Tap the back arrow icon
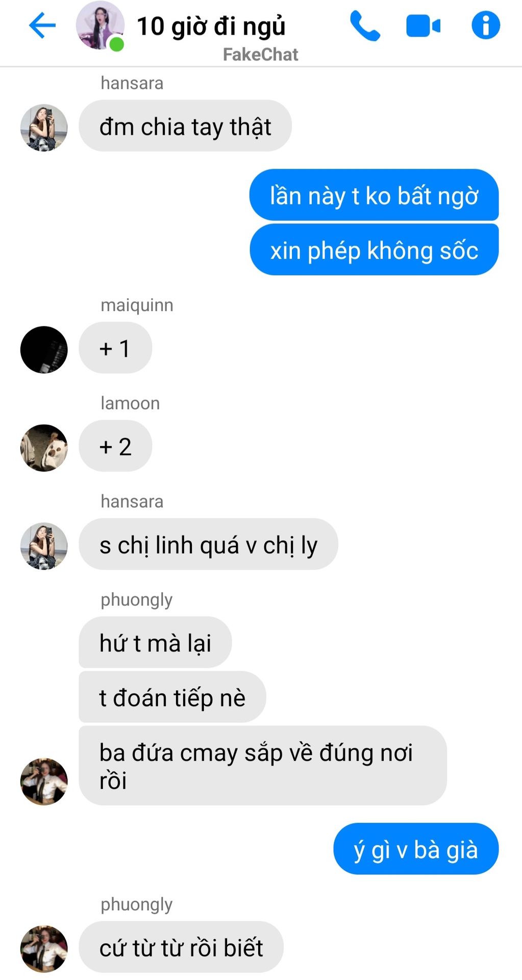 tap(42, 26)
